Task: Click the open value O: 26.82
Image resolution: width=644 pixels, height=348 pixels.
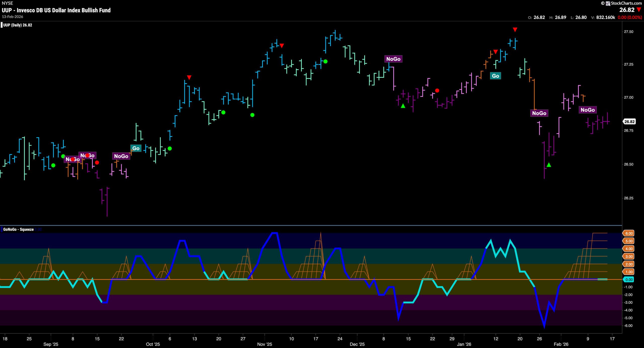Action: click(536, 17)
